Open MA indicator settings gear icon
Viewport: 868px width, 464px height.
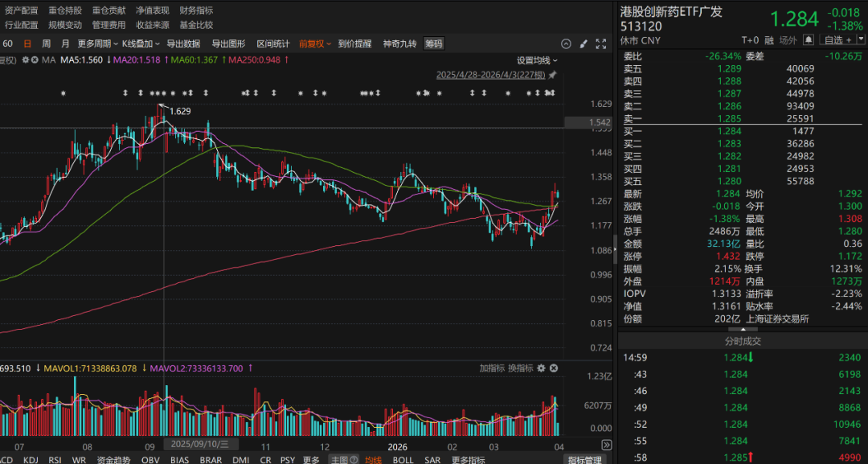coord(25,60)
